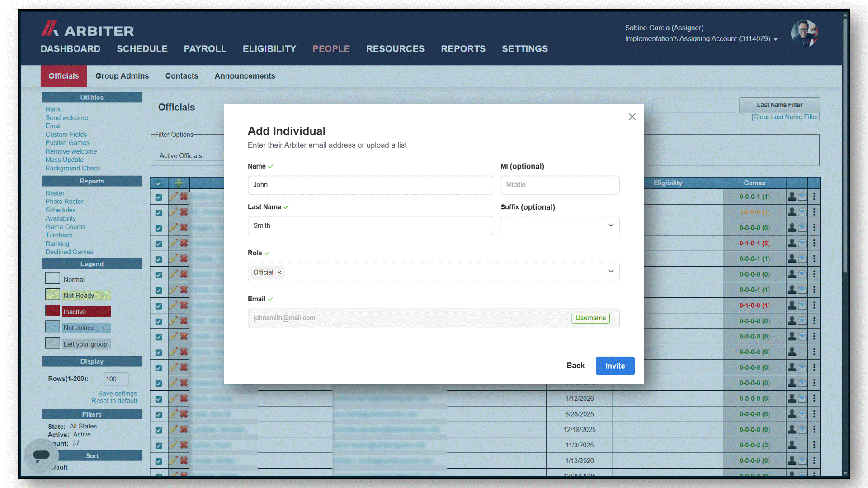Click the Reset to default link
This screenshot has height=488, width=868.
[x=114, y=401]
